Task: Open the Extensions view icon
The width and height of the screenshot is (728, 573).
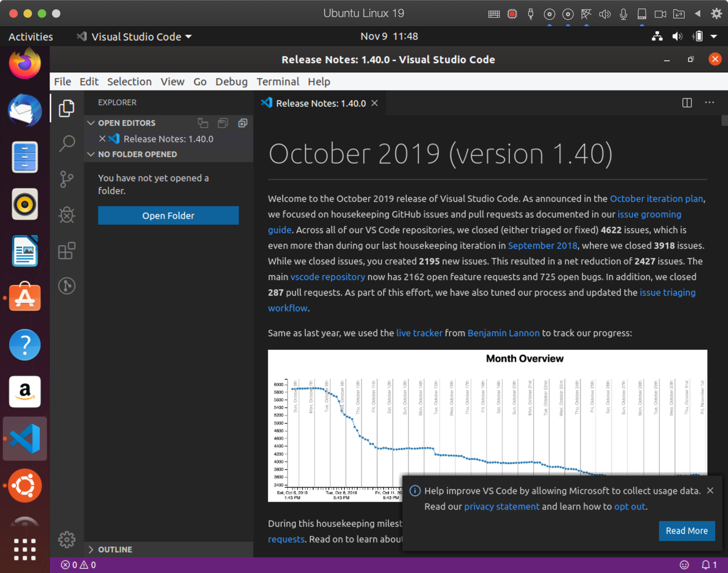Action: click(x=67, y=251)
